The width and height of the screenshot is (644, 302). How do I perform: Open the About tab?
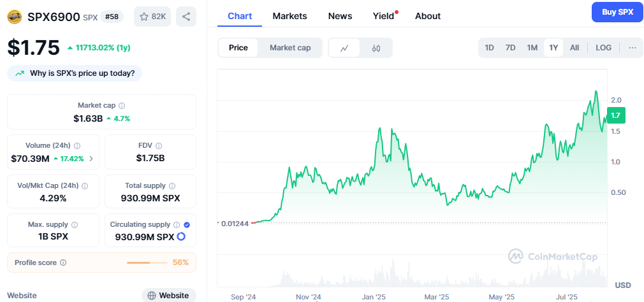click(428, 16)
